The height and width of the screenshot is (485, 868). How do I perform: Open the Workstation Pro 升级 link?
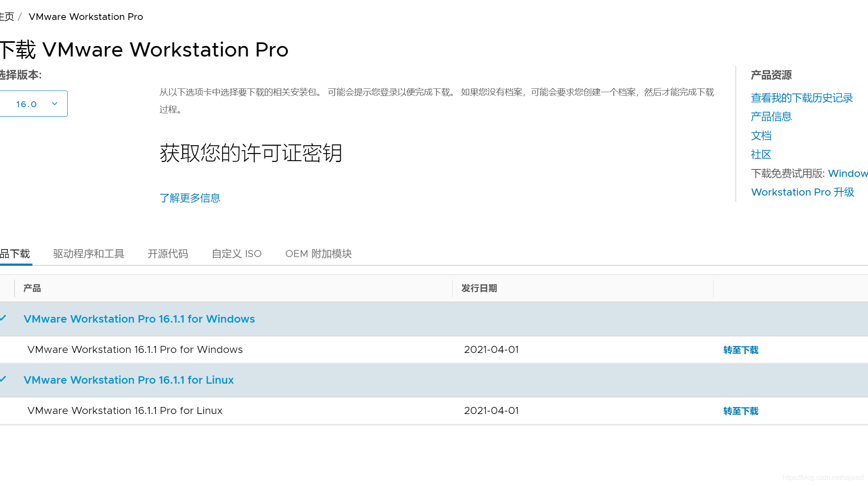[x=803, y=192]
